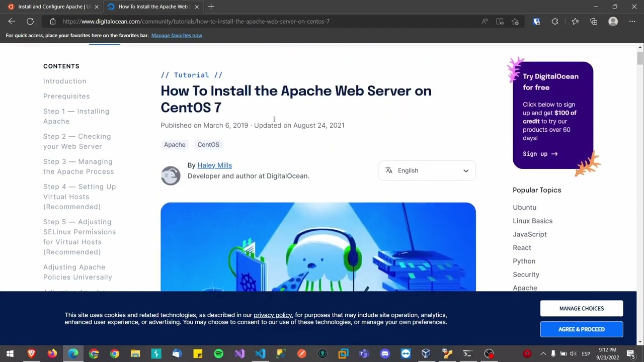Open Immersive Reader from address bar

500,22
